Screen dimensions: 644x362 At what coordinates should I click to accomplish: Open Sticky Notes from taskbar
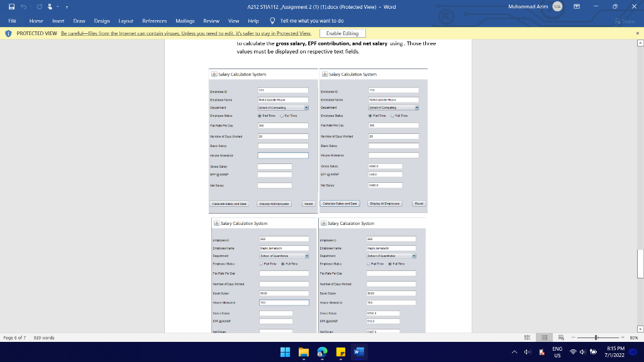point(341,352)
